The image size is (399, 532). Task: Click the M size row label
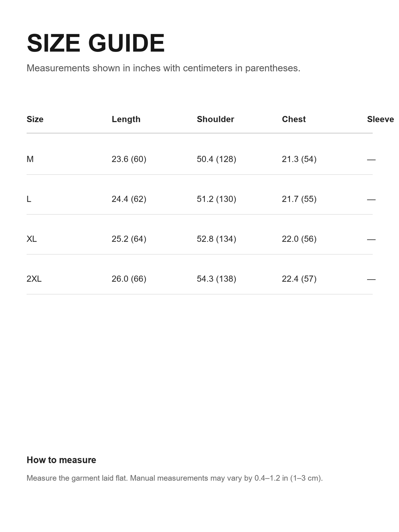(x=30, y=159)
